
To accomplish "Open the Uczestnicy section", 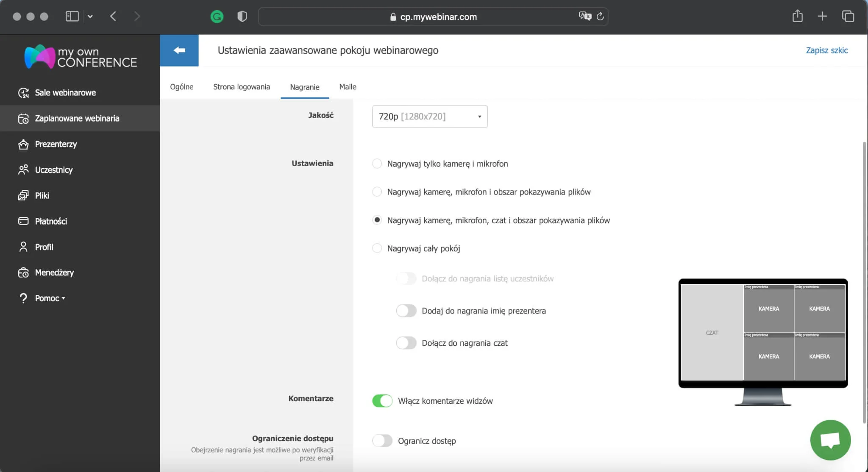I will (53, 169).
